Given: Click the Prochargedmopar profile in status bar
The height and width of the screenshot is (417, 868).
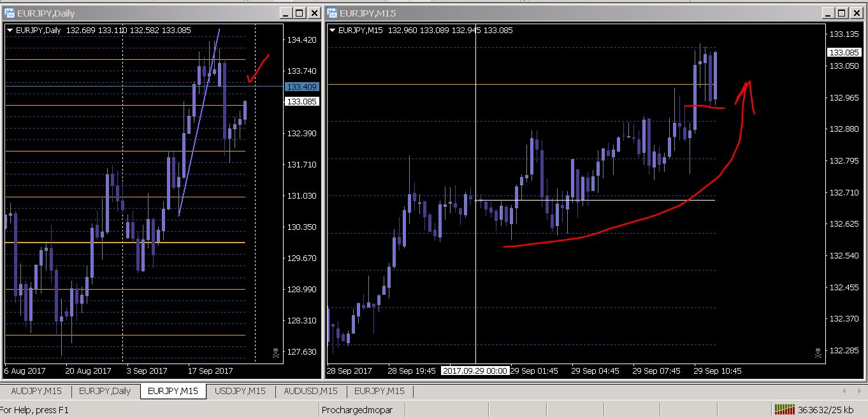Looking at the screenshot, I should coord(357,410).
